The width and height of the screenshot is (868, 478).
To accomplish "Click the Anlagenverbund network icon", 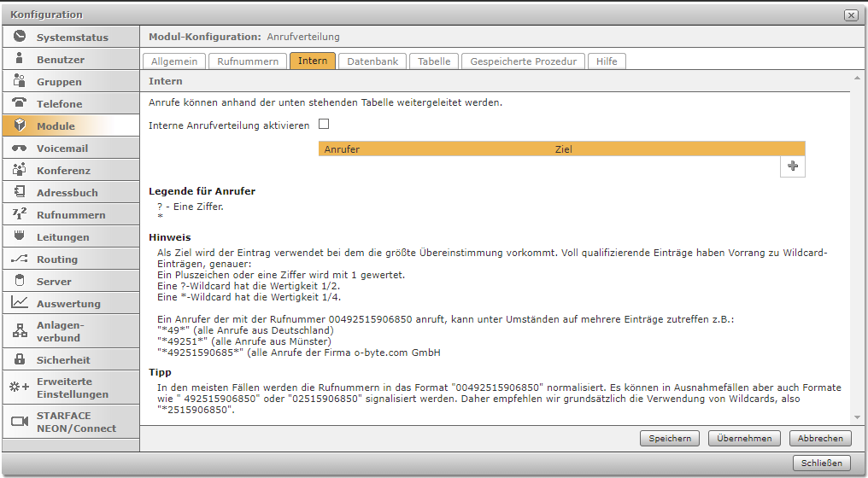I will 20,331.
